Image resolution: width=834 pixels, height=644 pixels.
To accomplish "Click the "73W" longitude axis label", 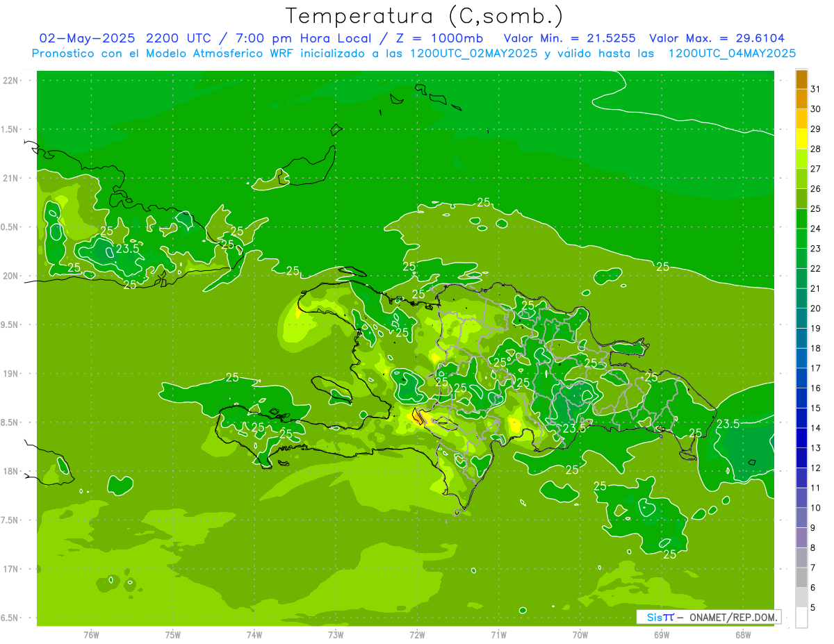I will coord(336,635).
